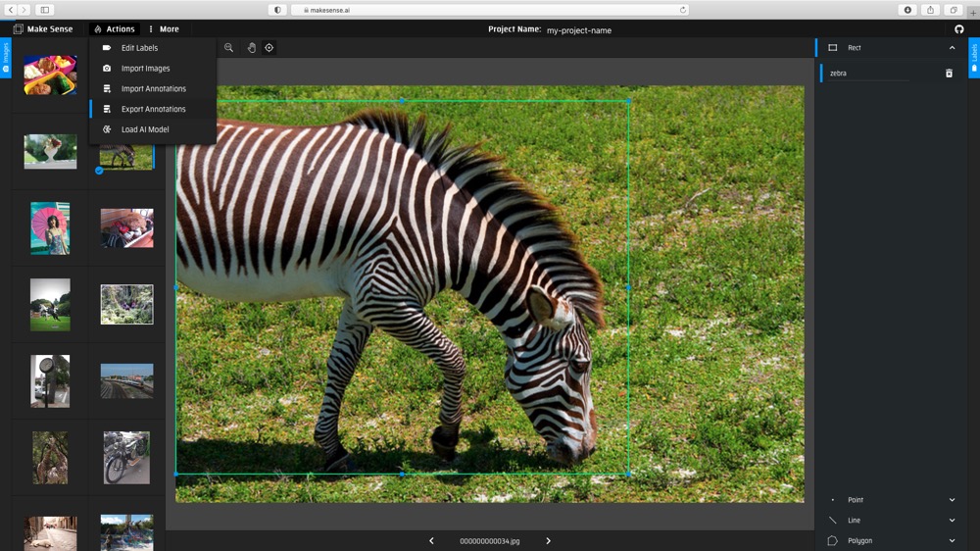The width and height of the screenshot is (980, 551).
Task: Expand the Point tool section
Action: 951,500
